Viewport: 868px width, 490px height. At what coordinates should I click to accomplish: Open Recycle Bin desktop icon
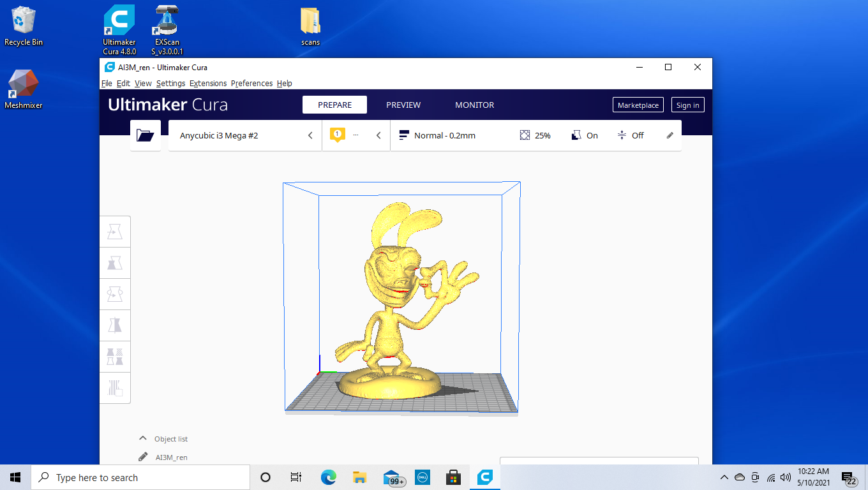(x=24, y=26)
